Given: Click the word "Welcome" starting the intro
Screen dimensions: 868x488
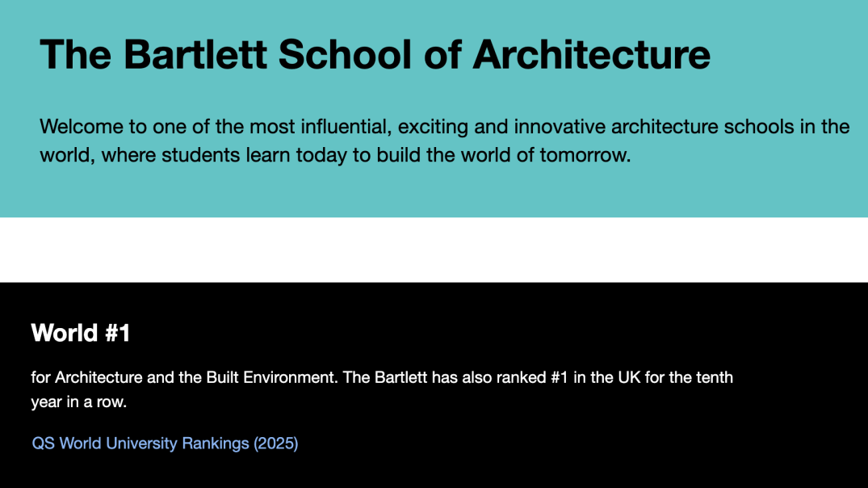Looking at the screenshot, I should [x=82, y=127].
